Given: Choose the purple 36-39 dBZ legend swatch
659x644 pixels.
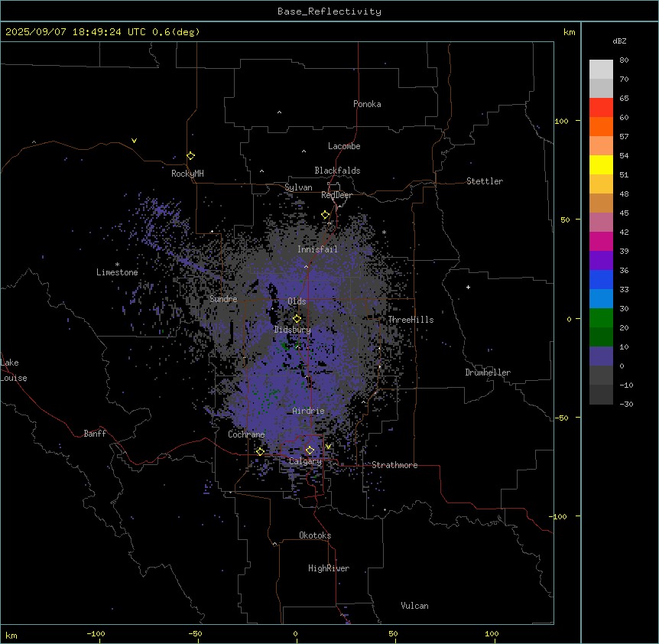Looking at the screenshot, I should tap(601, 261).
